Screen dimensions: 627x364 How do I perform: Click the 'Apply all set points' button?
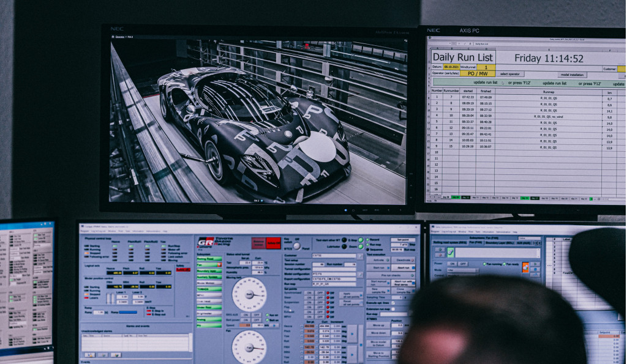pyautogui.click(x=351, y=295)
